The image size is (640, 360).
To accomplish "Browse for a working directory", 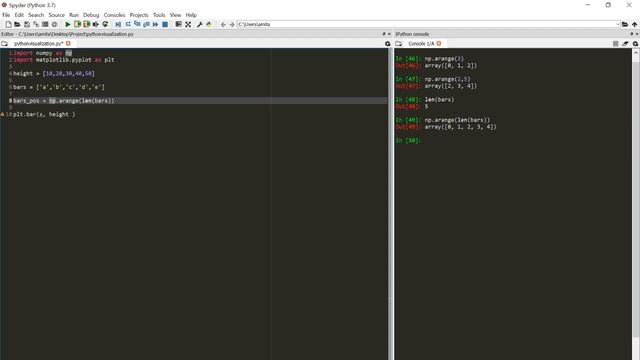I will tap(625, 24).
